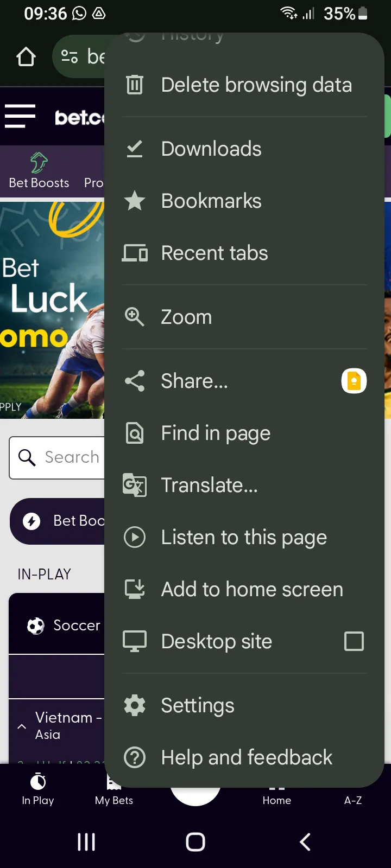391x868 pixels.
Task: Tap the Recent tabs icon
Action: click(135, 253)
